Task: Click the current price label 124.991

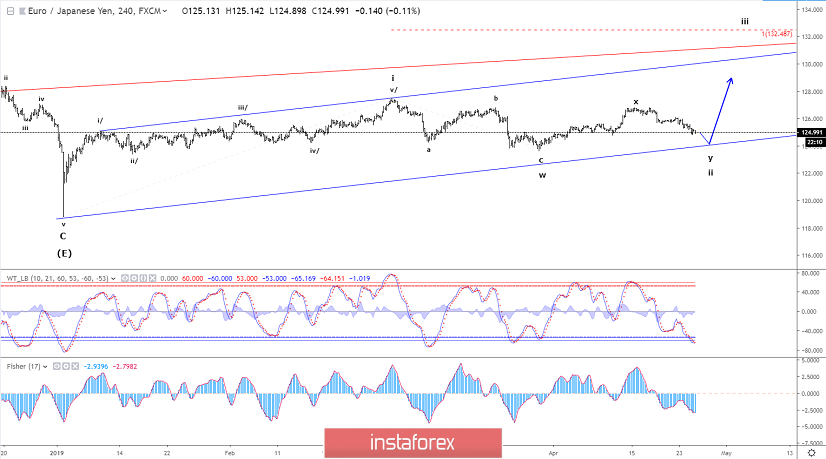Action: pos(812,132)
